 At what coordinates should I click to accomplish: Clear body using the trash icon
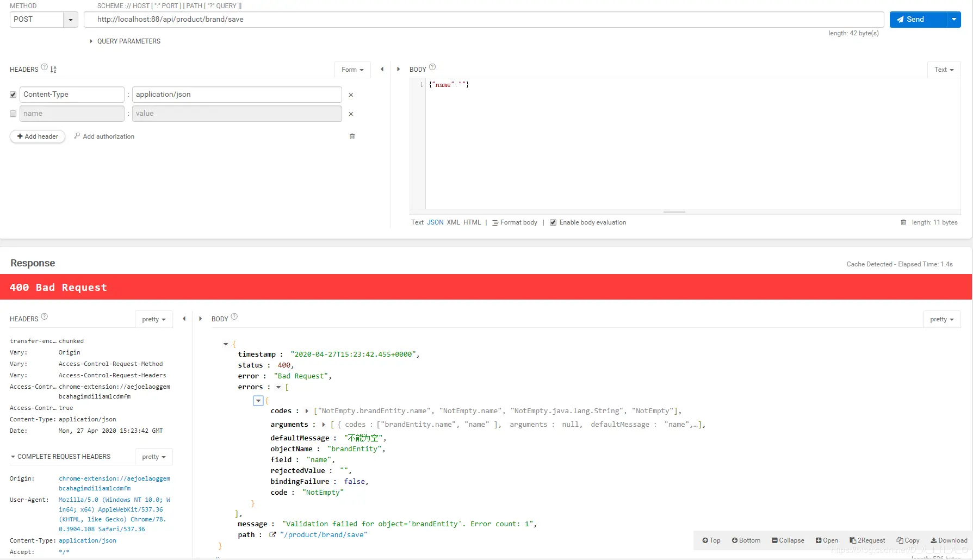point(903,222)
